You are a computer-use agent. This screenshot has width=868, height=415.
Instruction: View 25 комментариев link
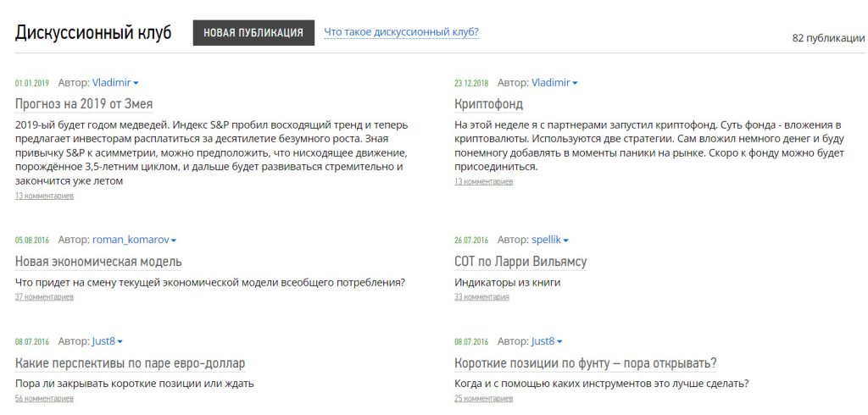click(484, 398)
